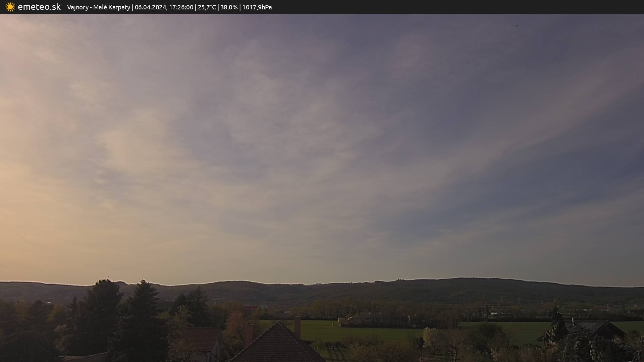Click the date 06.04.2024 in the header
This screenshot has width=644, height=362.
tap(150, 7)
